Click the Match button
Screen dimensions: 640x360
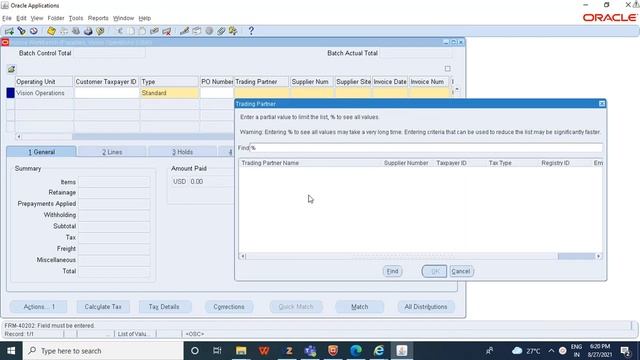pos(360,307)
